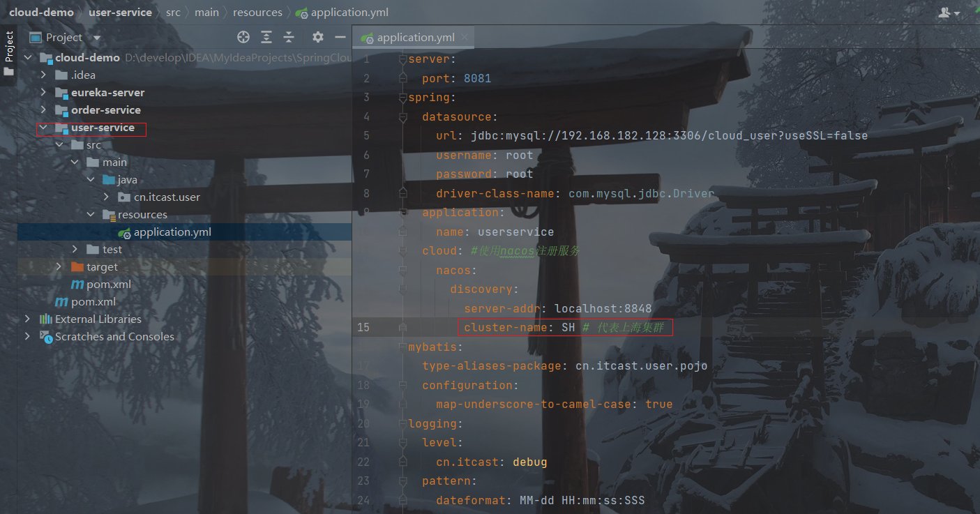Screen dimensions: 980x514
Task: Click cloud-demo in the breadcrumb bar
Action: coord(41,13)
